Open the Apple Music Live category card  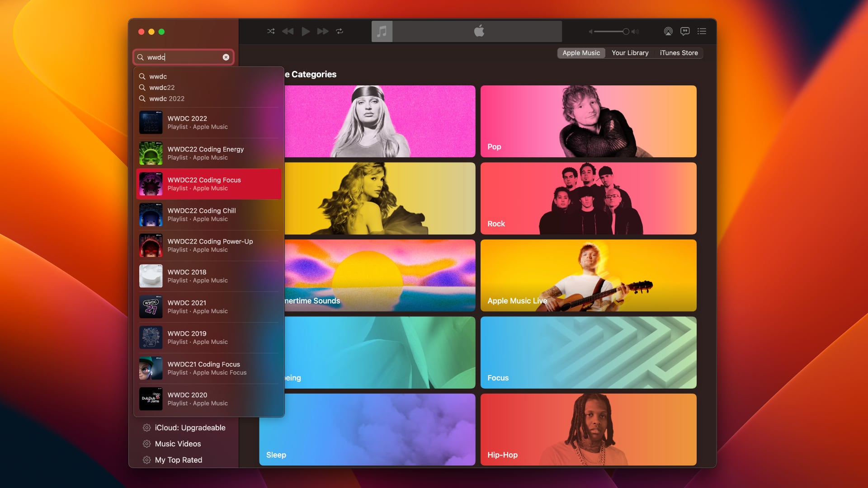click(x=588, y=275)
